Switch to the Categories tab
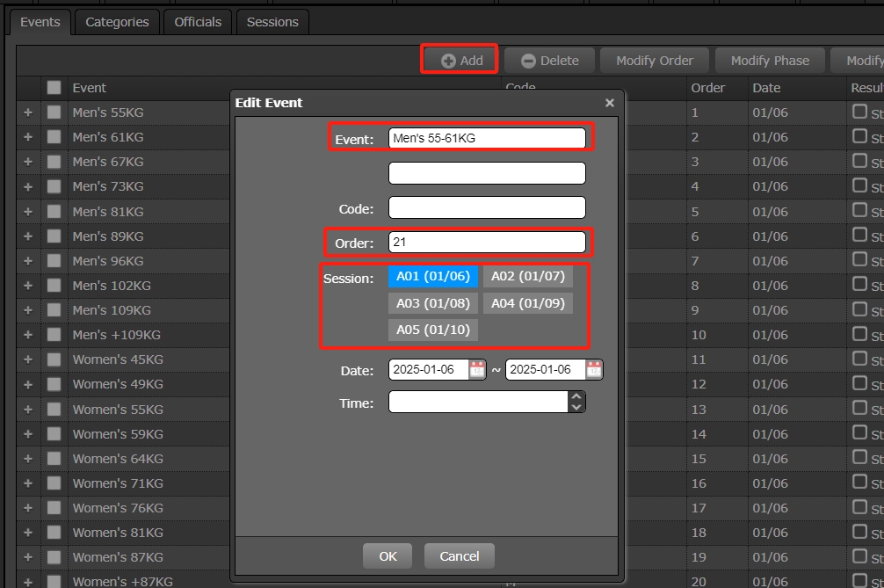This screenshot has width=884, height=588. pos(117,22)
